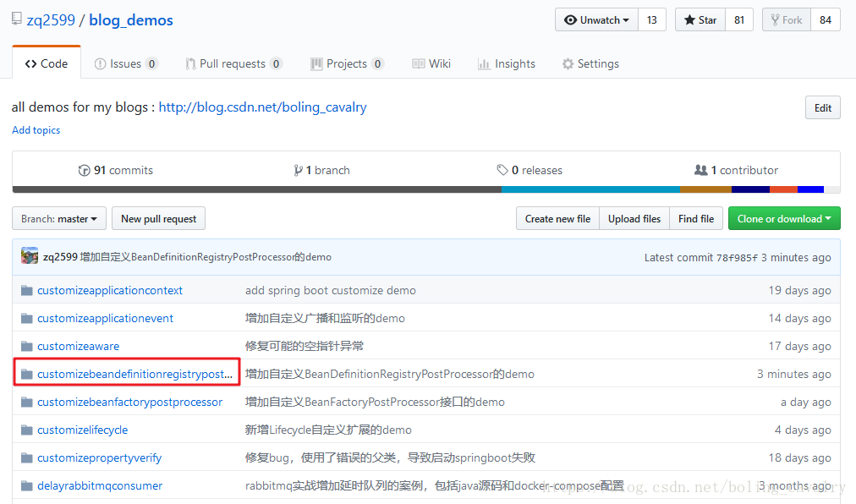Open the customizeaware folder

pyautogui.click(x=78, y=346)
